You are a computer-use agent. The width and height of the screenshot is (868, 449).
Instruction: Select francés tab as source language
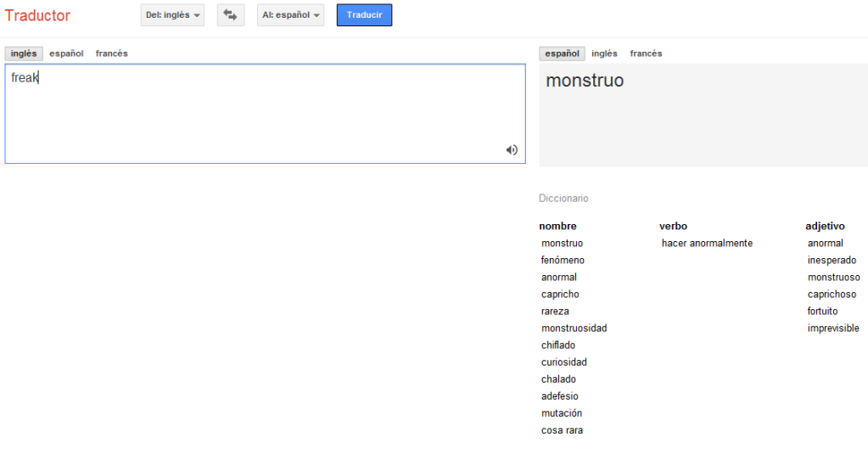tap(112, 53)
